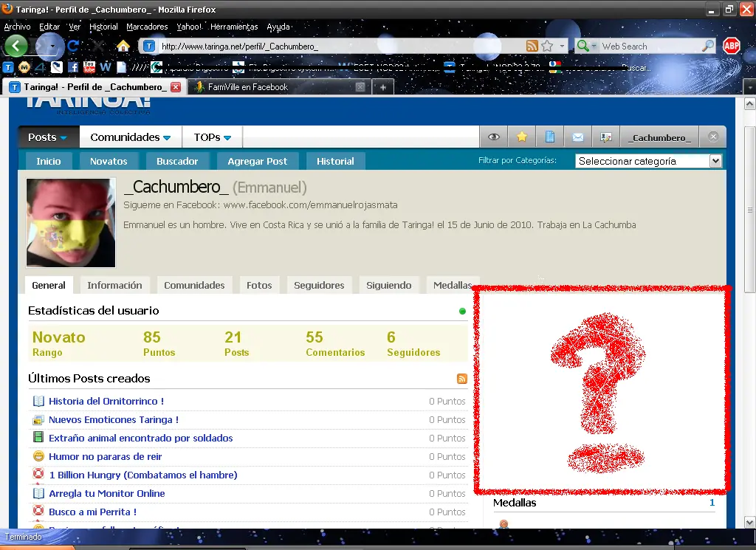Select the Comunidades profile tab

click(x=194, y=286)
